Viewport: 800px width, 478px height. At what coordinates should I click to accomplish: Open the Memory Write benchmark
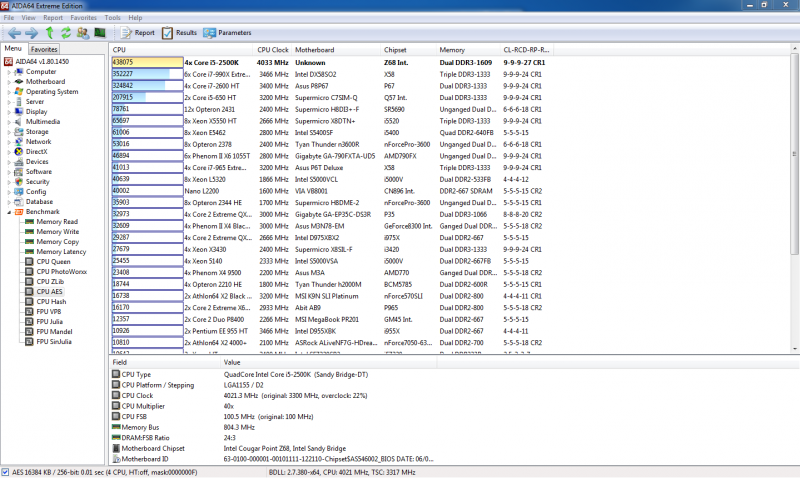[57, 232]
